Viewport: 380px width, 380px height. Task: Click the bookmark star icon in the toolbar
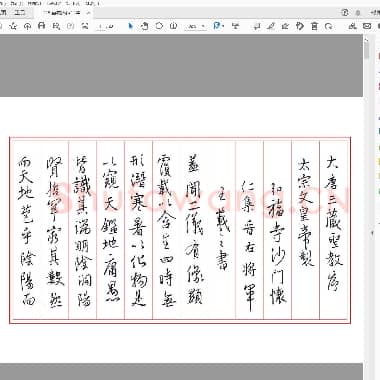[13, 26]
